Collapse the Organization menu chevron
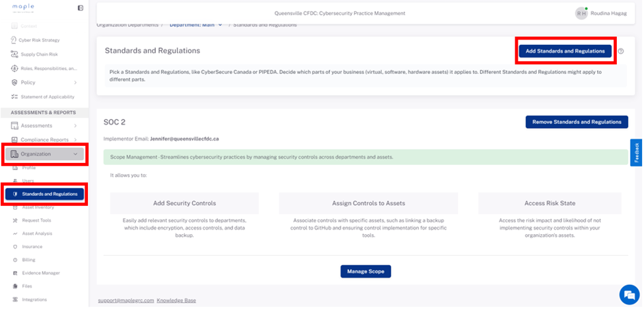 click(75, 154)
